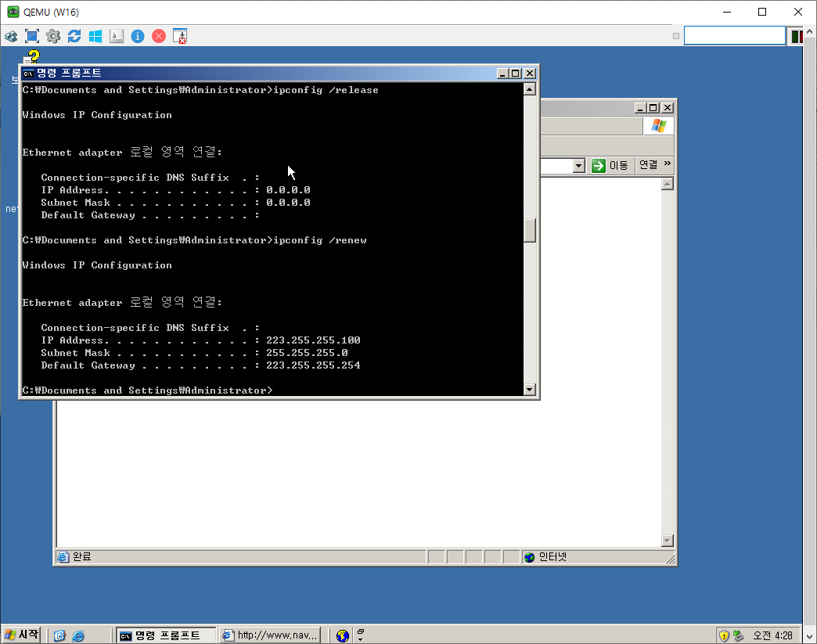The image size is (817, 644).
Task: Expand the browser address bar dropdown
Action: [x=578, y=166]
